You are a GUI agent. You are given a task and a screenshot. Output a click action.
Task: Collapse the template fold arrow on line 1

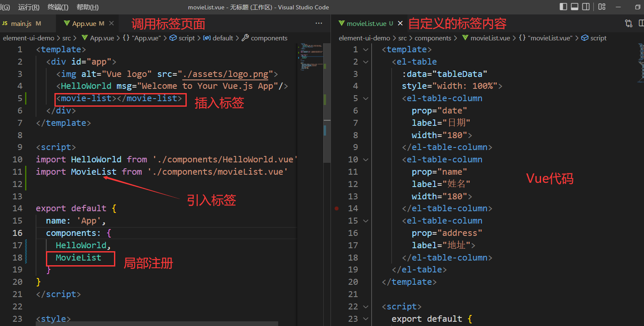pyautogui.click(x=365, y=50)
